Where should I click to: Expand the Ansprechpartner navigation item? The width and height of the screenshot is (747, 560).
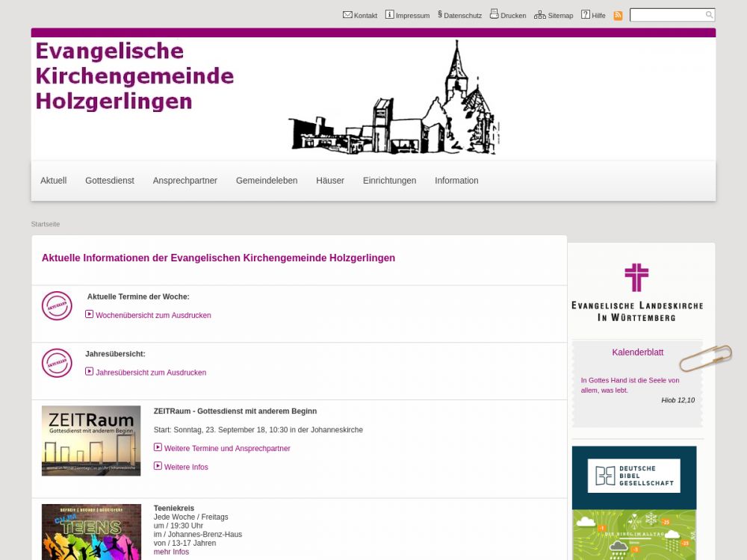point(185,181)
